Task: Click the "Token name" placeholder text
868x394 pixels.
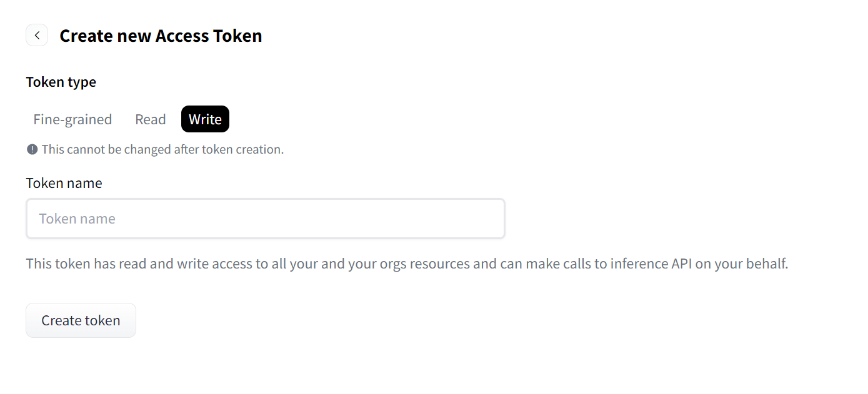Action: [77, 219]
